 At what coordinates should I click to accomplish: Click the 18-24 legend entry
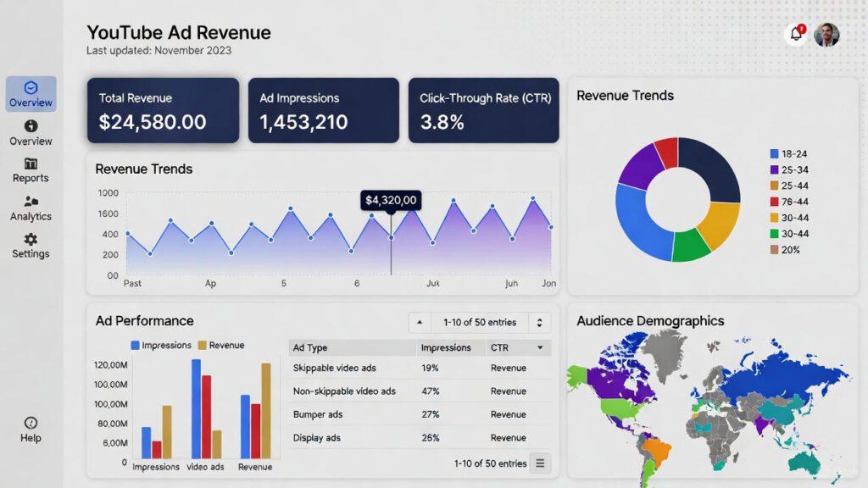coord(788,154)
